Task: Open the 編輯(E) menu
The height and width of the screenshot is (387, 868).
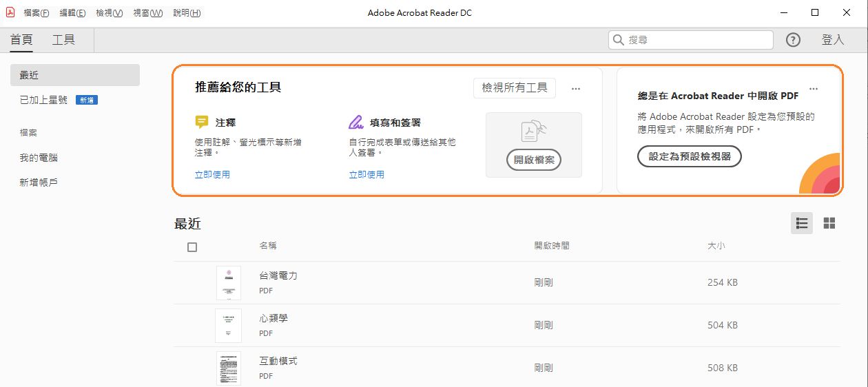Action: pos(73,13)
